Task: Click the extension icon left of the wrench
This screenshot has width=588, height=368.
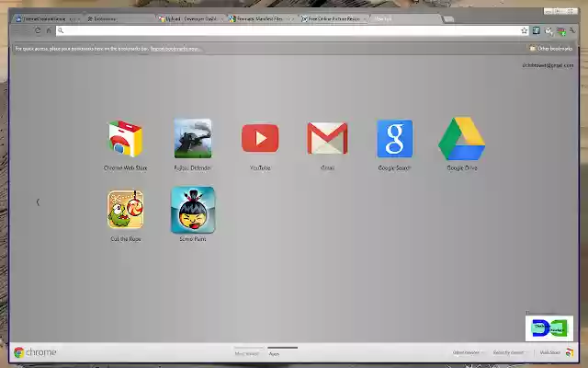Action: coord(561,31)
